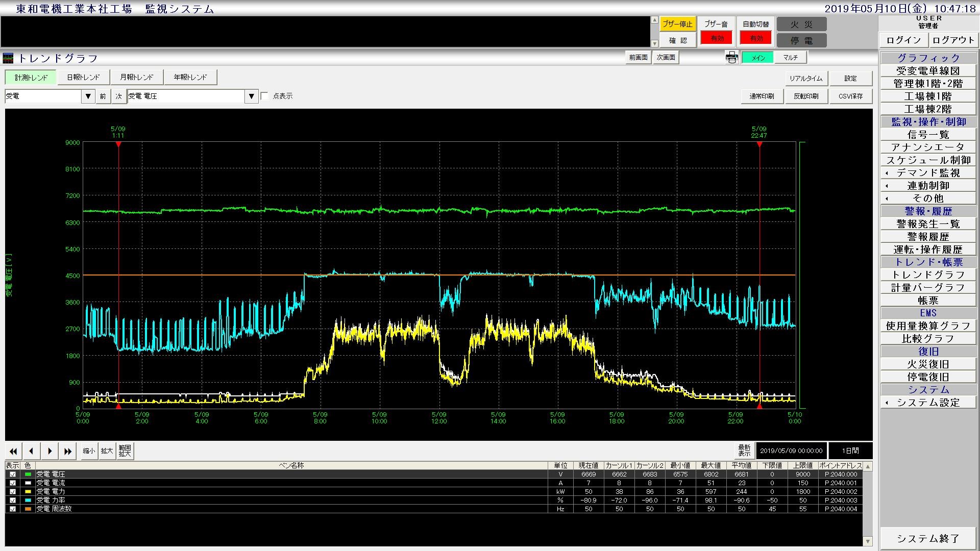980x551 pixels.
Task: Click the CSV保存 button
Action: tap(850, 96)
